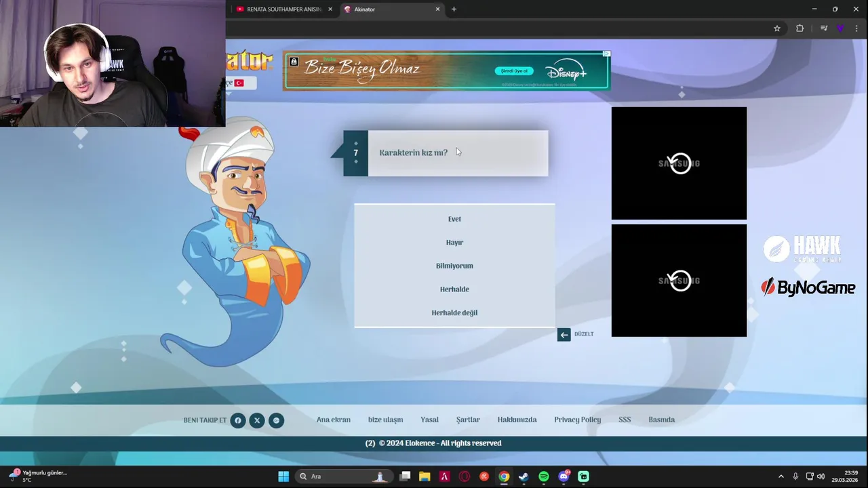Answer Hayır to the question
The height and width of the screenshot is (488, 868).
tap(454, 243)
